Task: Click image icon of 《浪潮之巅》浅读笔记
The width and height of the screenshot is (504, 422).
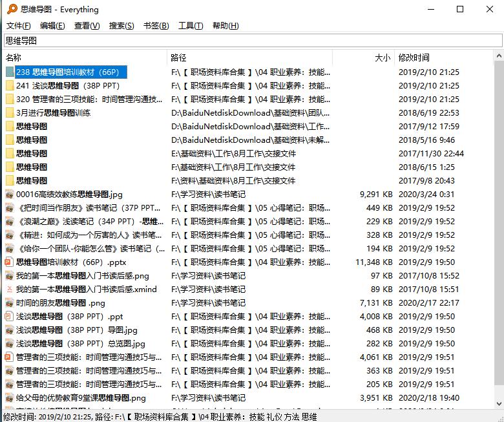Action: pos(10,222)
